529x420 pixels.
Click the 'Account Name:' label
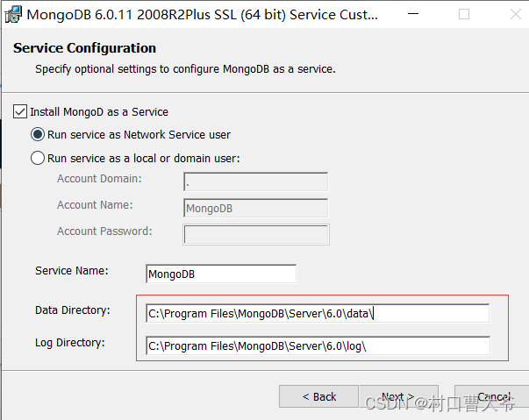pyautogui.click(x=95, y=205)
